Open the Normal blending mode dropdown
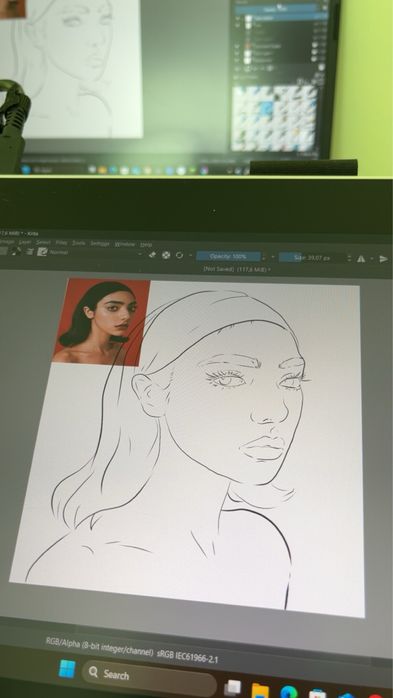Screen dimensions: 393x698 click(96, 253)
